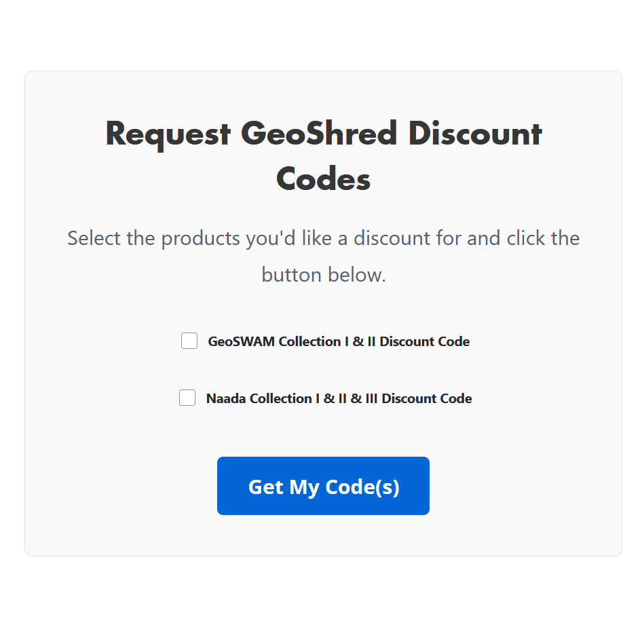
Task: Enable the Naada Collection discount checkbox
Action: pyautogui.click(x=187, y=398)
